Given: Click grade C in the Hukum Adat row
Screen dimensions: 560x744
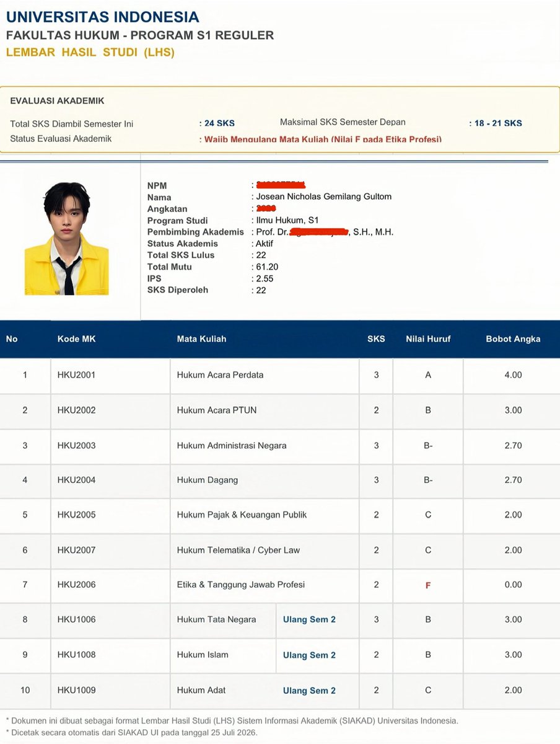Looking at the screenshot, I should (428, 690).
